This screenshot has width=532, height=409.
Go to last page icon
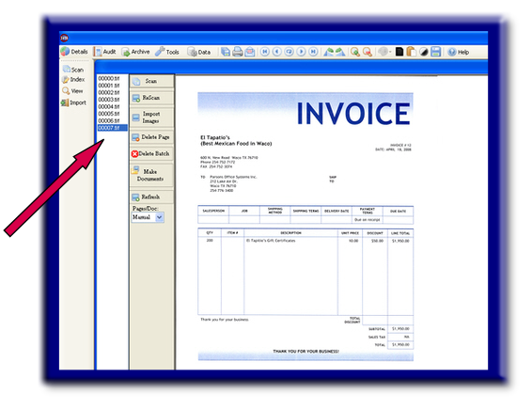tap(313, 52)
